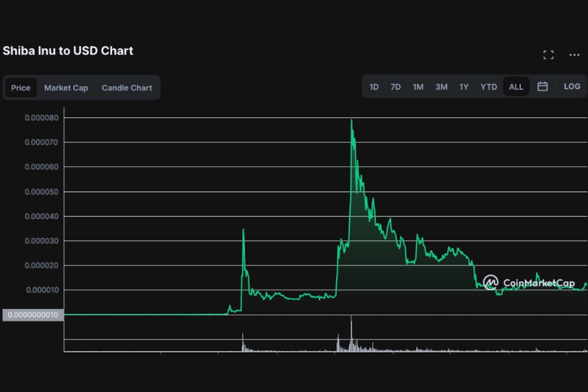Click the 0.000070 price axis label
Image resolution: width=588 pixels, height=392 pixels.
click(42, 142)
